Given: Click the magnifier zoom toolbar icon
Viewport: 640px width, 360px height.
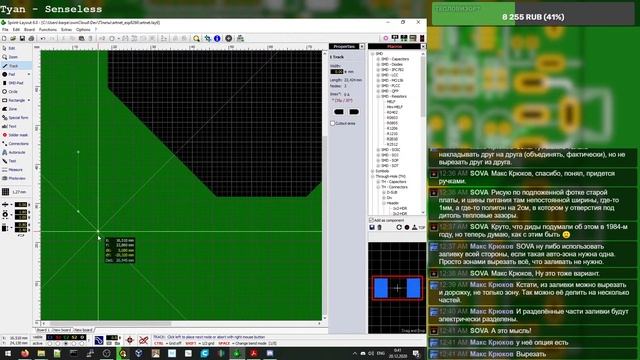Looking at the screenshot, I should 196,38.
